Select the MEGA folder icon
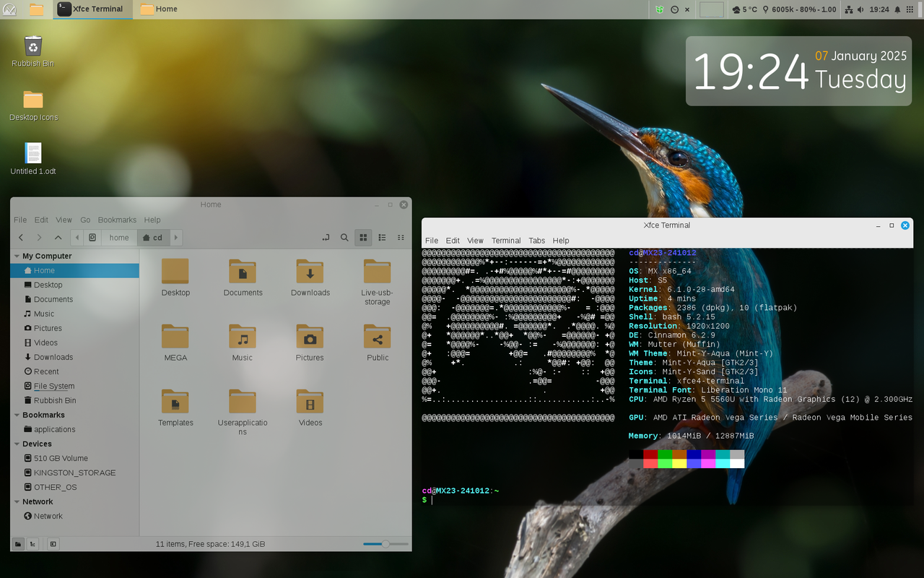 coord(175,342)
